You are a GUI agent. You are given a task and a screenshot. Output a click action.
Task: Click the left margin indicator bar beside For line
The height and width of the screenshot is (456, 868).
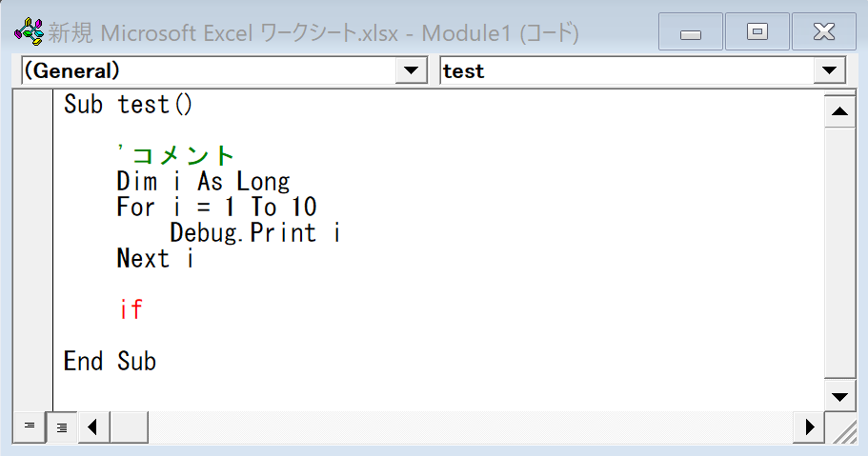pos(33,207)
